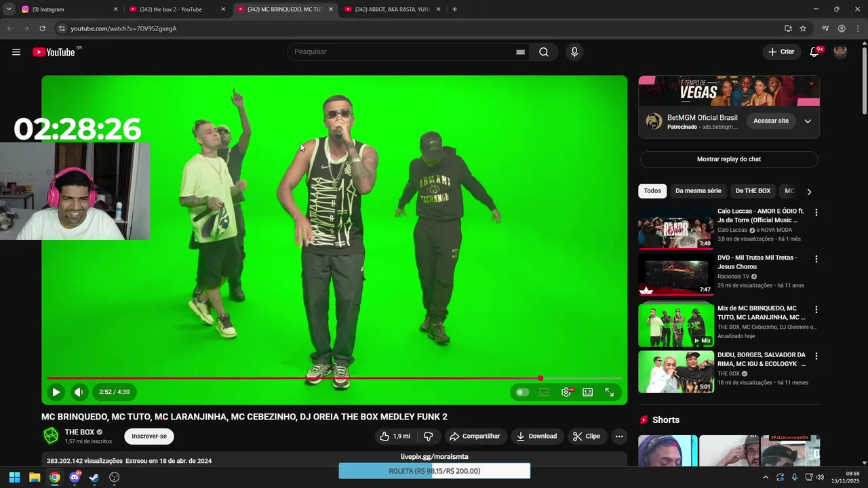868x488 pixels.
Task: Click the progress bar scrubber dot
Action: [540, 378]
